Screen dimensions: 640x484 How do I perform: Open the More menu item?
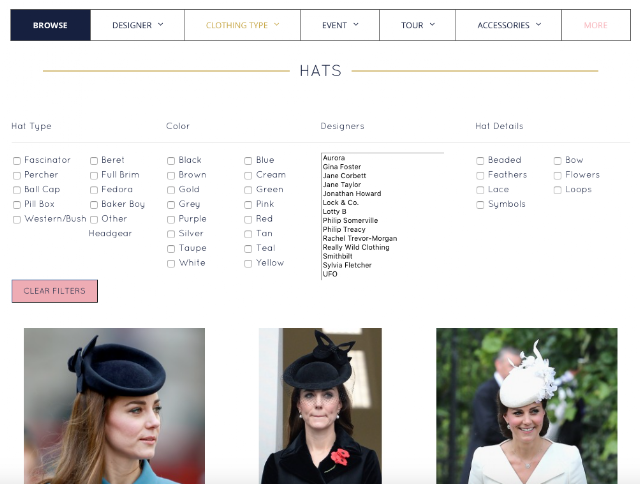coord(596,25)
